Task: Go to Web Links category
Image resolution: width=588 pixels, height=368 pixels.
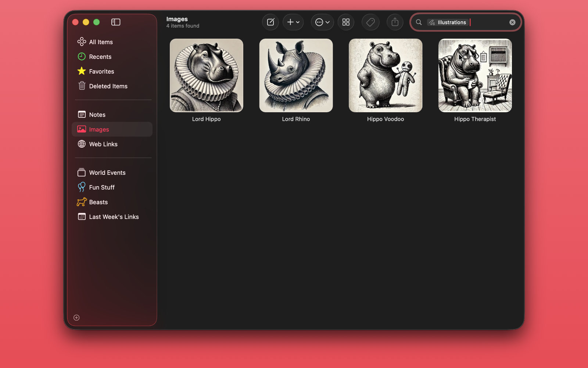Action: [103, 144]
